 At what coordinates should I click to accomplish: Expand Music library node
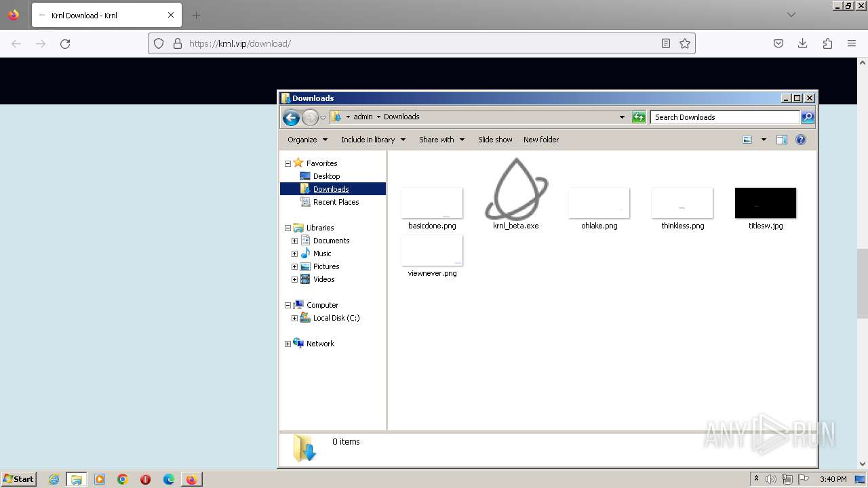[x=295, y=253]
